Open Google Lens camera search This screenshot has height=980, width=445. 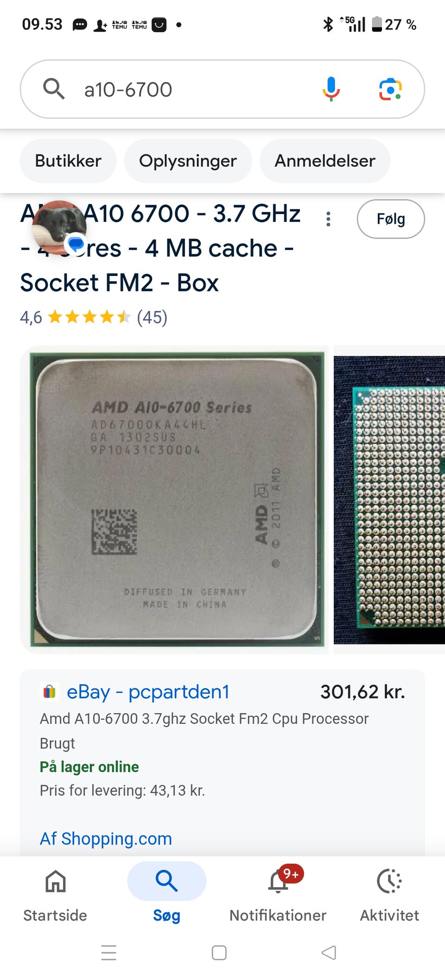point(390,89)
